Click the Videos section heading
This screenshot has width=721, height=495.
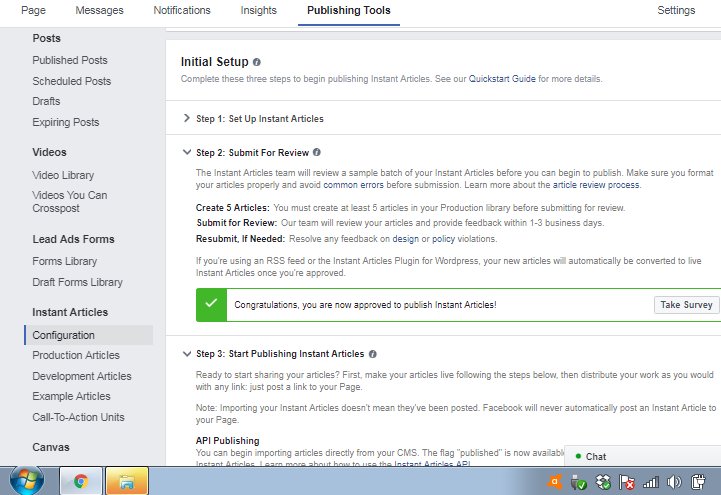(49, 152)
